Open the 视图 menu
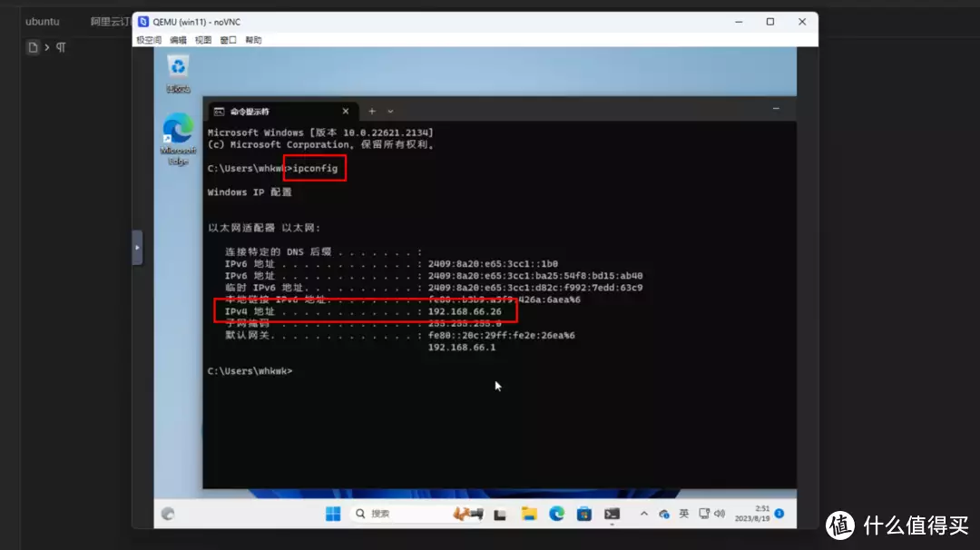980x550 pixels. click(203, 40)
